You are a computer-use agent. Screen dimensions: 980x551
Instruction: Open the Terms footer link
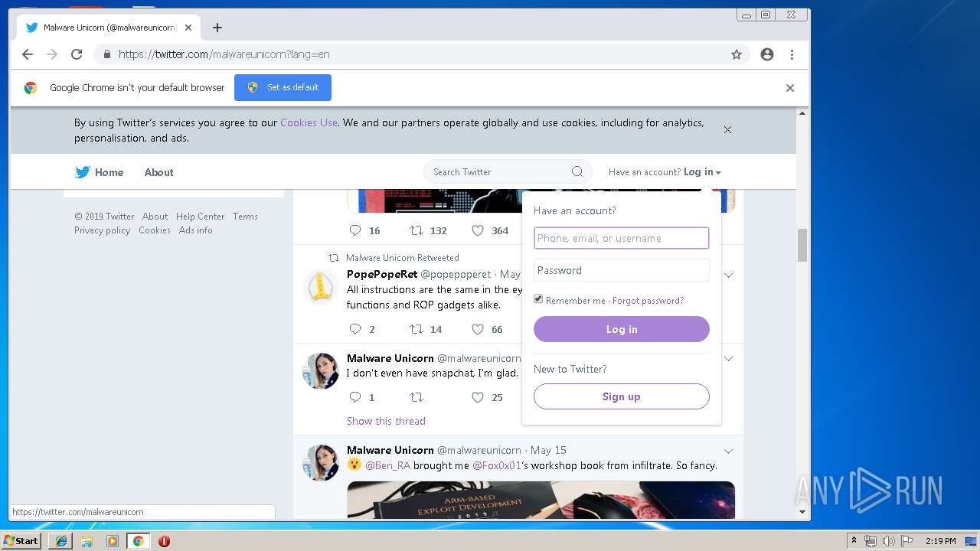[x=245, y=217]
